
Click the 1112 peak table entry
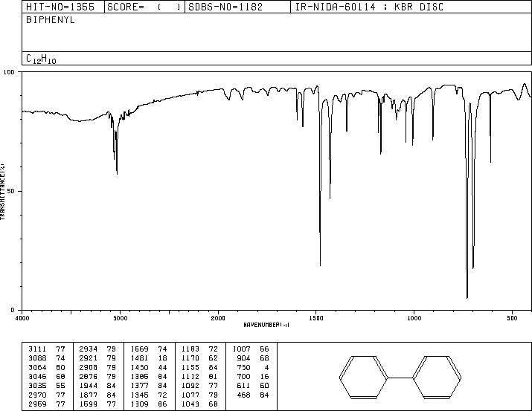click(x=200, y=376)
